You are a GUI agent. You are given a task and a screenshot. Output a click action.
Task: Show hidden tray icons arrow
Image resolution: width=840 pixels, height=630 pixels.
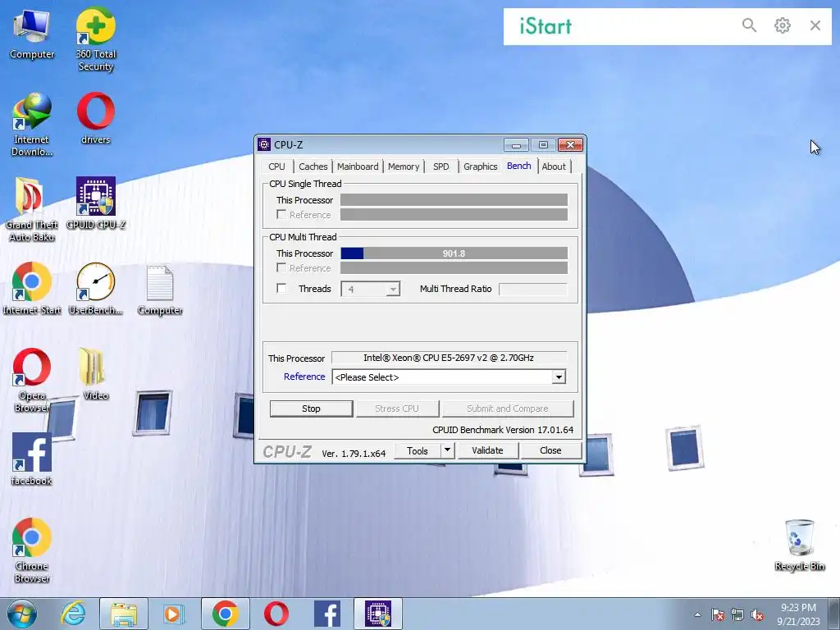[697, 614]
